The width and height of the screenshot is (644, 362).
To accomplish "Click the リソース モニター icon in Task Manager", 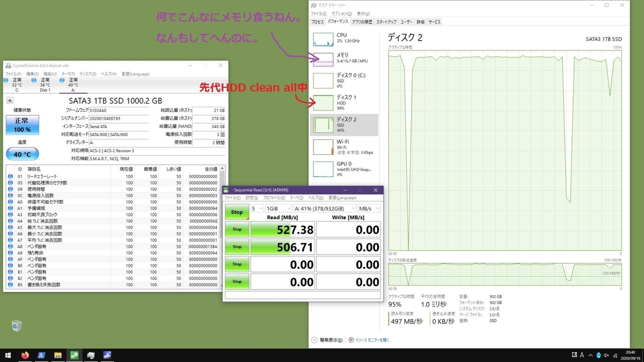I will 351,340.
